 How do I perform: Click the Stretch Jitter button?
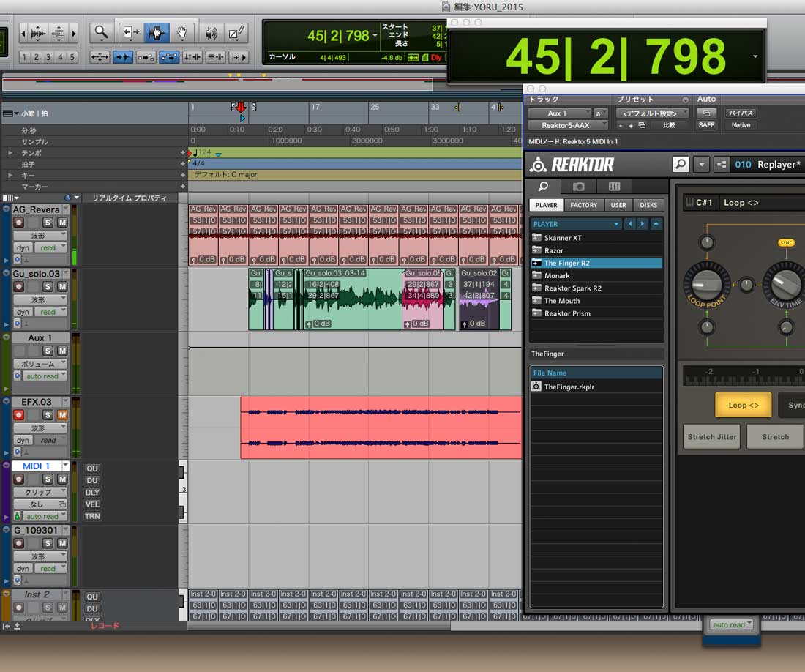(711, 437)
